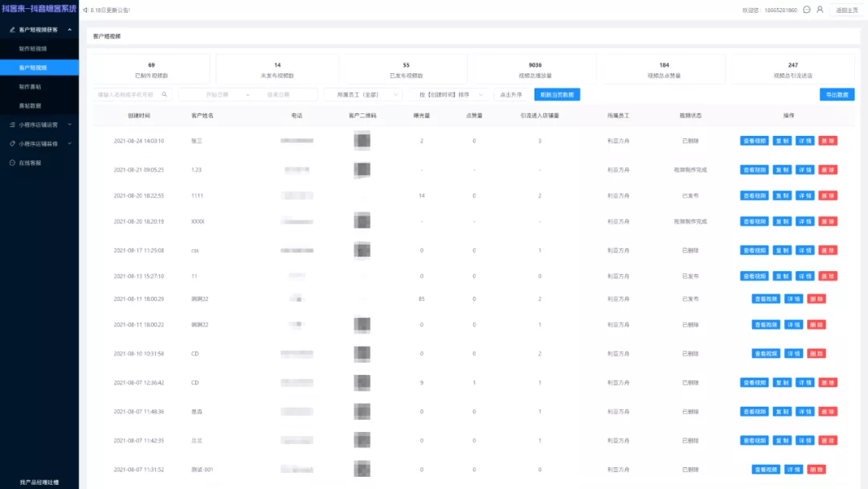Collapse the 客户短视频获客 sidebar section
The height and width of the screenshot is (489, 868).
70,30
